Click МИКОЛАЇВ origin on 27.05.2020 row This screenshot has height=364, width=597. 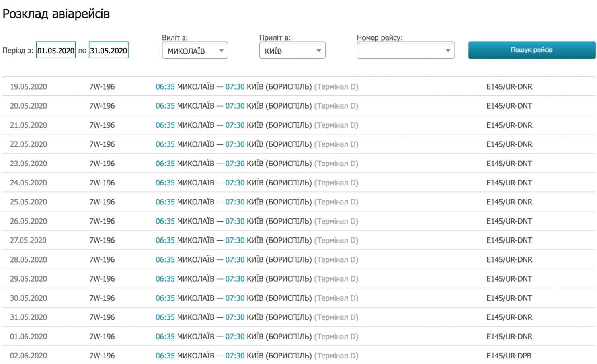(195, 241)
